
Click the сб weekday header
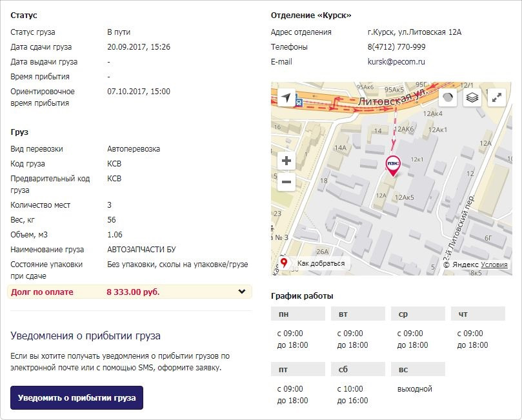click(358, 370)
